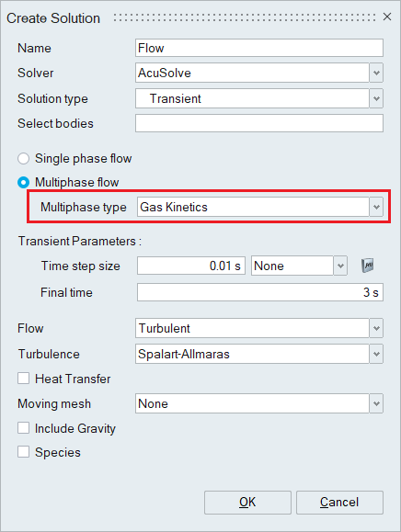The image size is (401, 532).
Task: Click the OK button
Action: pos(247,503)
